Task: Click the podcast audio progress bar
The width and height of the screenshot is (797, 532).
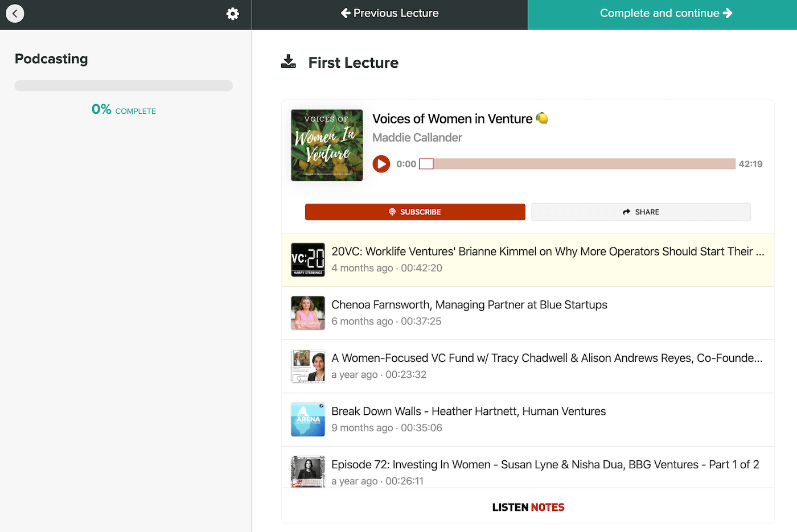Action: pos(577,164)
